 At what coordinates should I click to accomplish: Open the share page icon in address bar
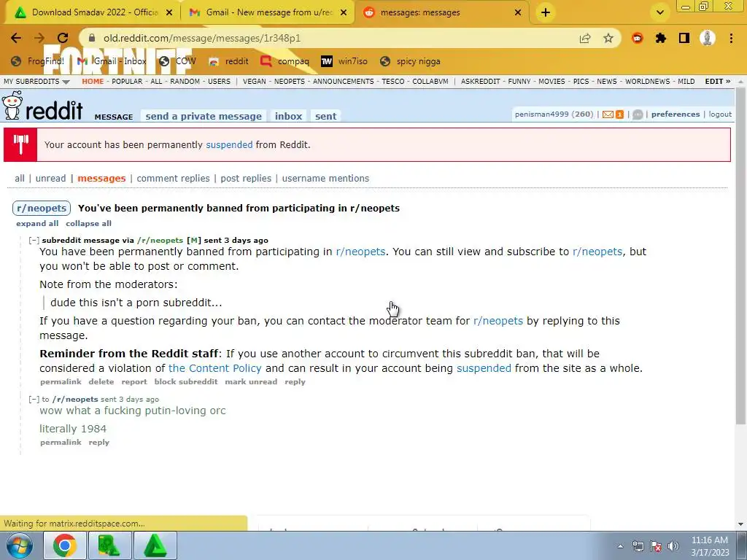tap(585, 38)
